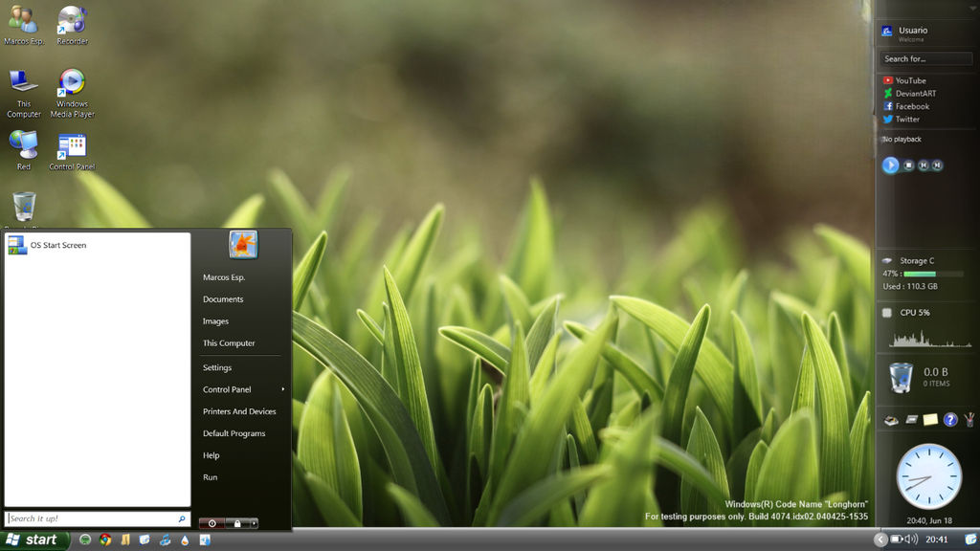Open the Recorder desktop icon
The height and width of the screenshot is (551, 980).
tap(72, 17)
